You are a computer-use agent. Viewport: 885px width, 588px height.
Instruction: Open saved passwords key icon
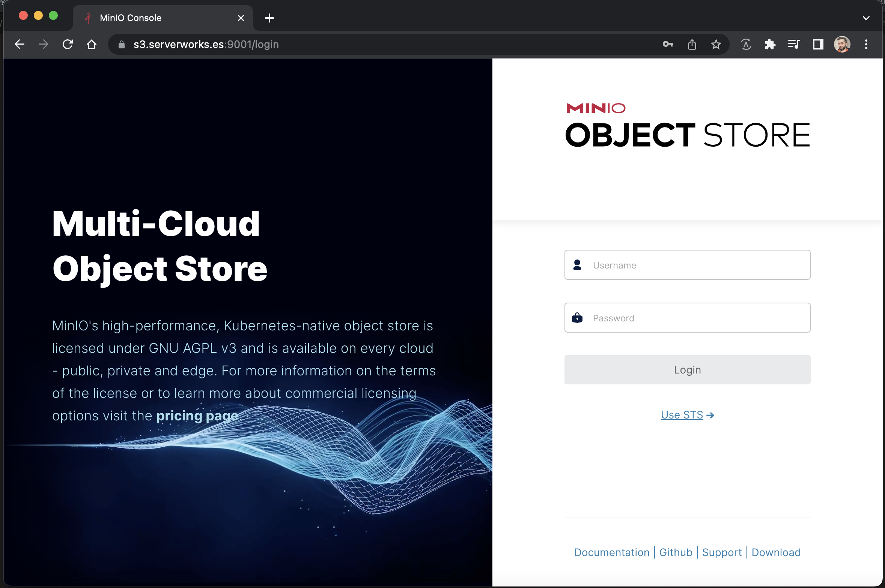tap(668, 44)
